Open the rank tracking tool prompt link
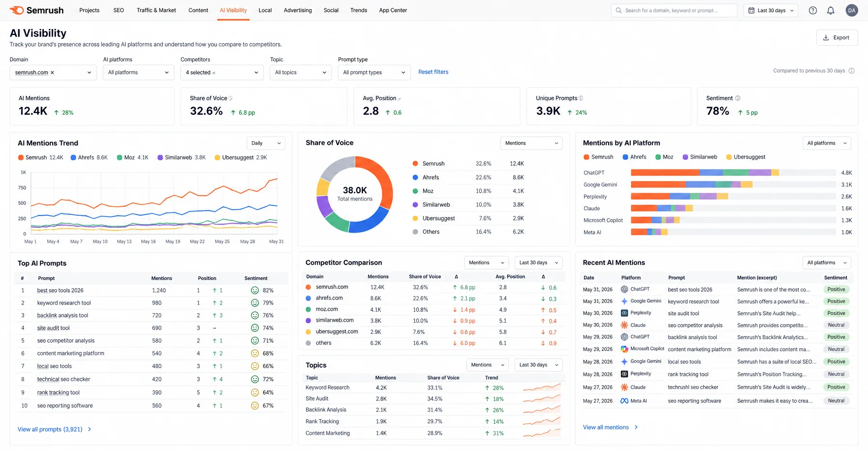 click(58, 393)
